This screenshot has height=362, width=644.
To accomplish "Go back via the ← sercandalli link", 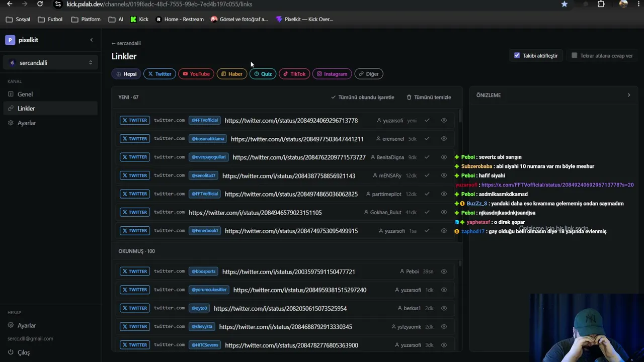I will click(x=126, y=43).
